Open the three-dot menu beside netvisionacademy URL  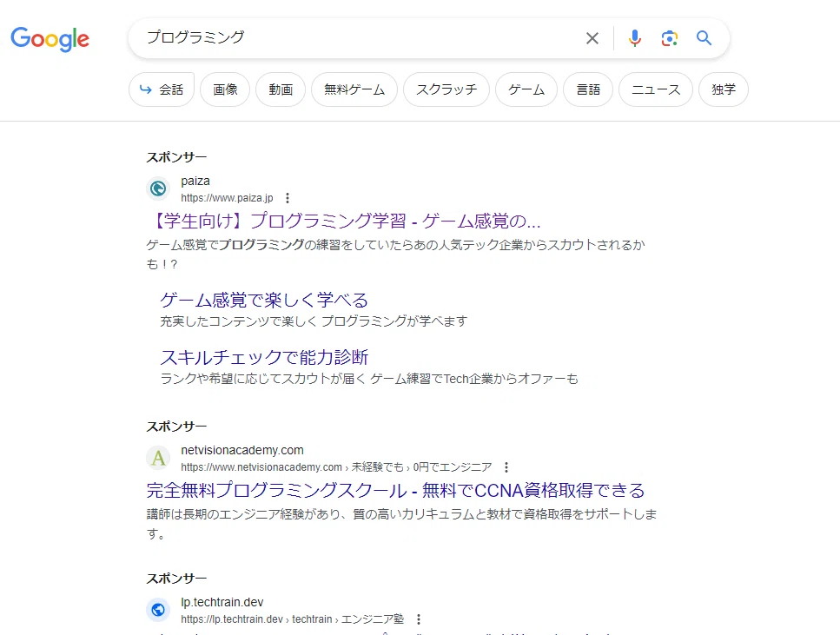pyautogui.click(x=506, y=467)
